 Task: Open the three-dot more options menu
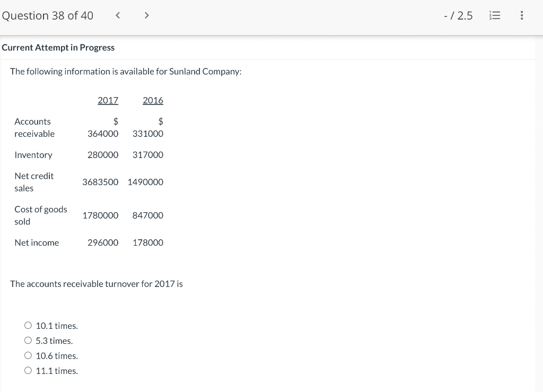[522, 15]
